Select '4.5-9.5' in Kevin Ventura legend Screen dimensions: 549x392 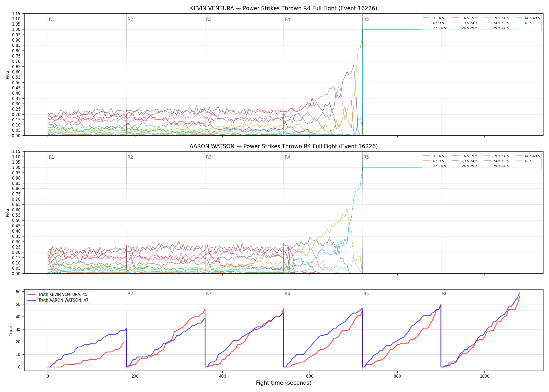pos(433,23)
